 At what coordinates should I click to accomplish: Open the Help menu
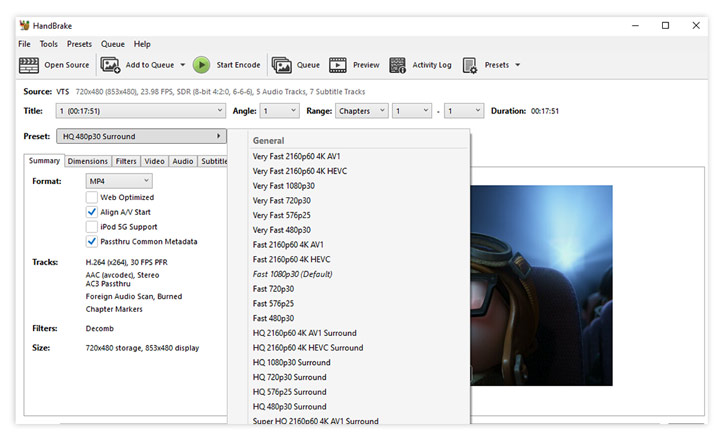tap(142, 44)
